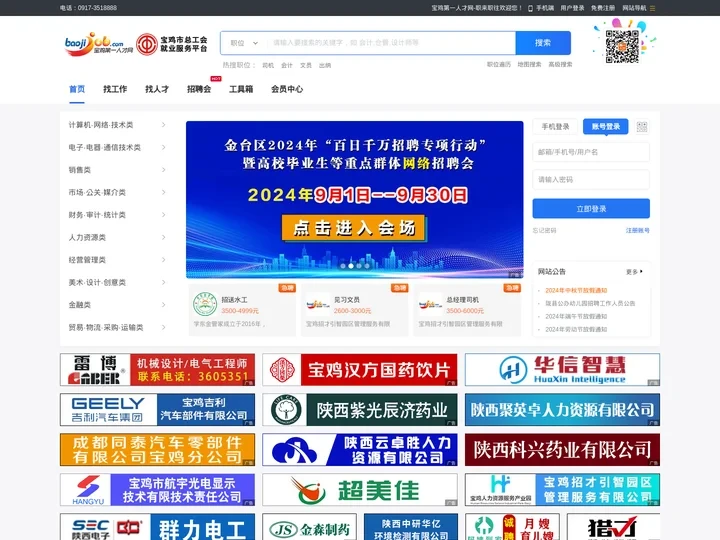This screenshot has height=540, width=720.
Task: Open the 找工作 navigation tab
Action: (x=115, y=89)
